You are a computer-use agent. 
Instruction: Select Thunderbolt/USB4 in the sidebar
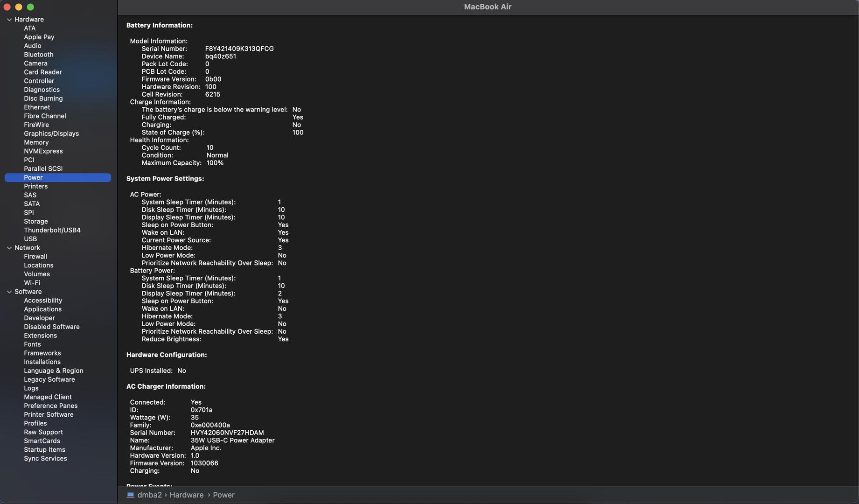coord(52,230)
